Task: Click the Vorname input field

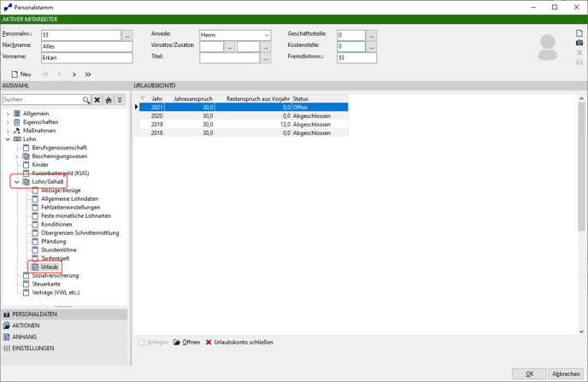Action: point(86,58)
